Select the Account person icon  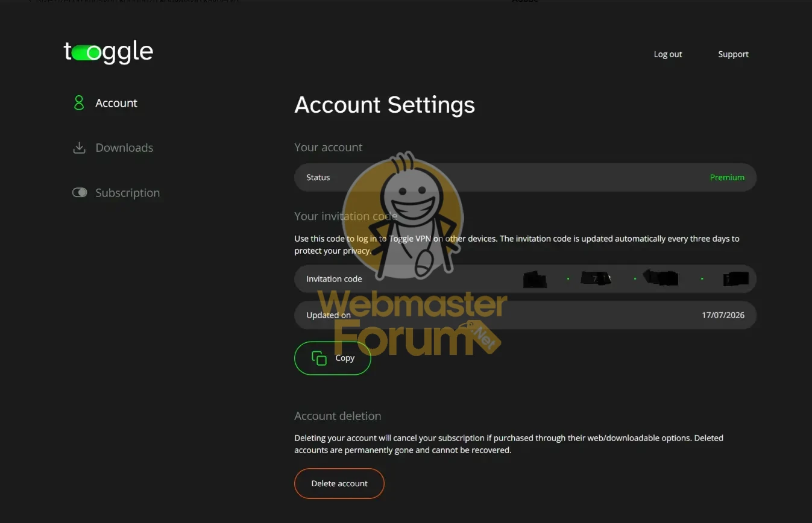(x=79, y=103)
